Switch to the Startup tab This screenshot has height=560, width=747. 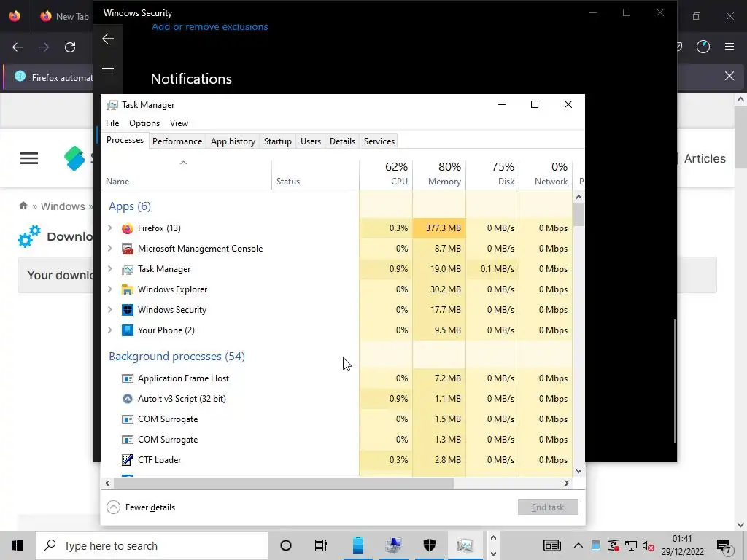coord(278,141)
